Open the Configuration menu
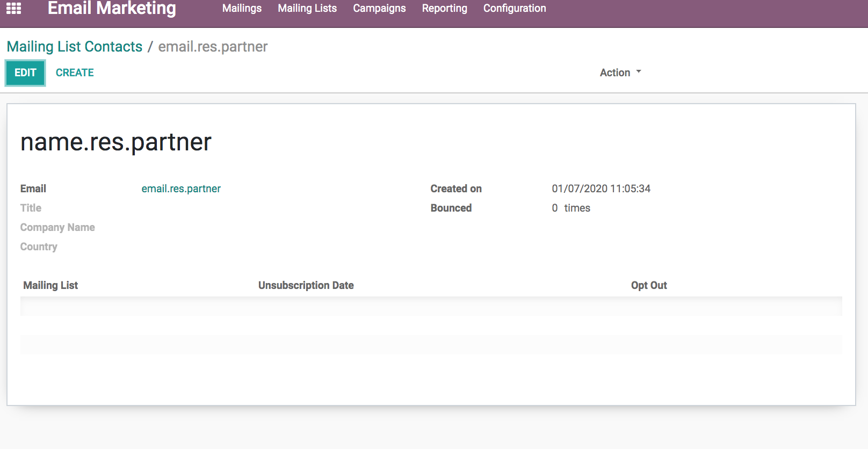The height and width of the screenshot is (449, 868). [515, 8]
